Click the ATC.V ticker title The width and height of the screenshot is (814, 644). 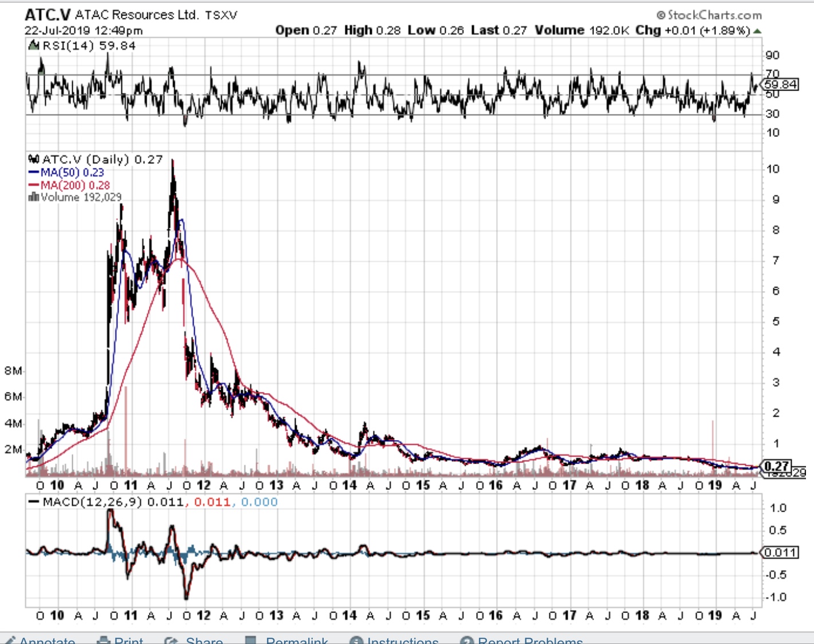click(x=48, y=15)
